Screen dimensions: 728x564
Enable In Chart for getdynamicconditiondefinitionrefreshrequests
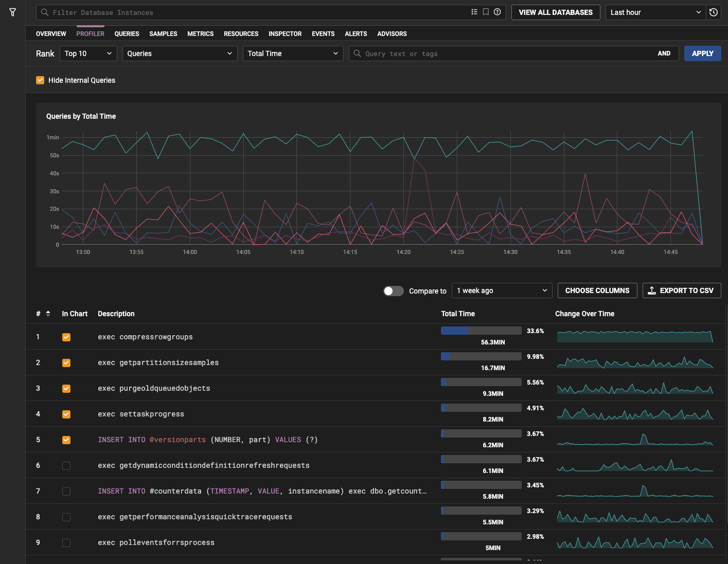point(66,466)
